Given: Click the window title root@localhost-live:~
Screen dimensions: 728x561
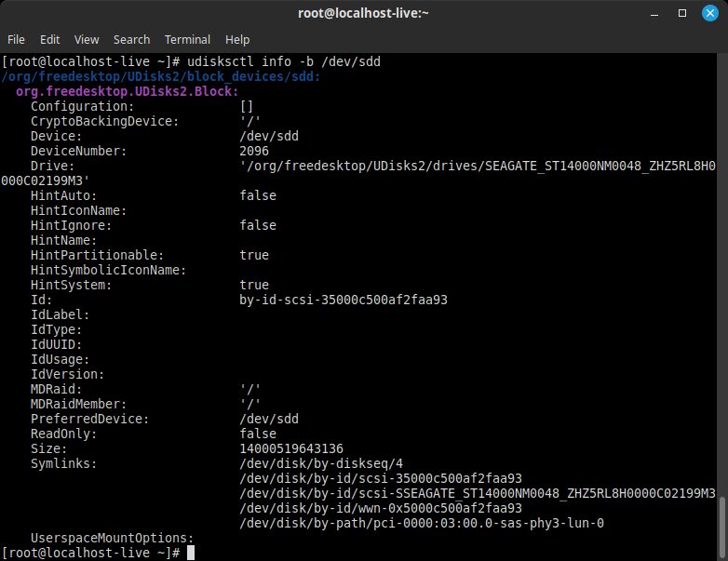Looking at the screenshot, I should (363, 13).
